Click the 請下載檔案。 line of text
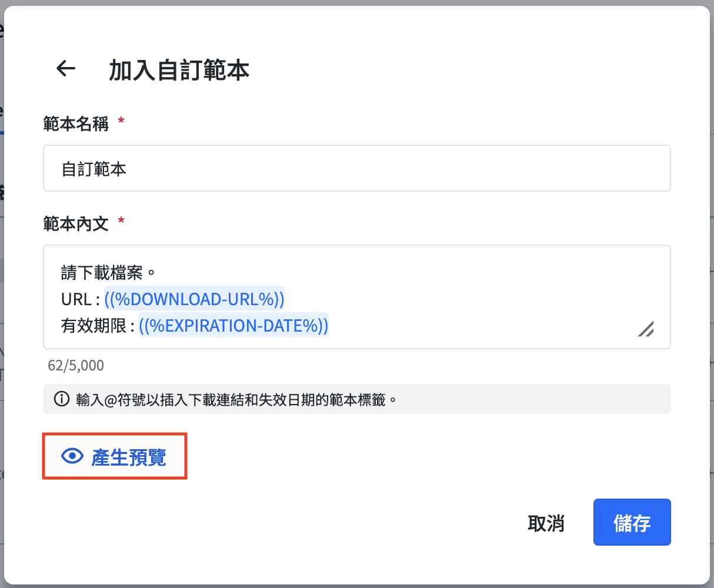The width and height of the screenshot is (714, 588). coord(109,273)
